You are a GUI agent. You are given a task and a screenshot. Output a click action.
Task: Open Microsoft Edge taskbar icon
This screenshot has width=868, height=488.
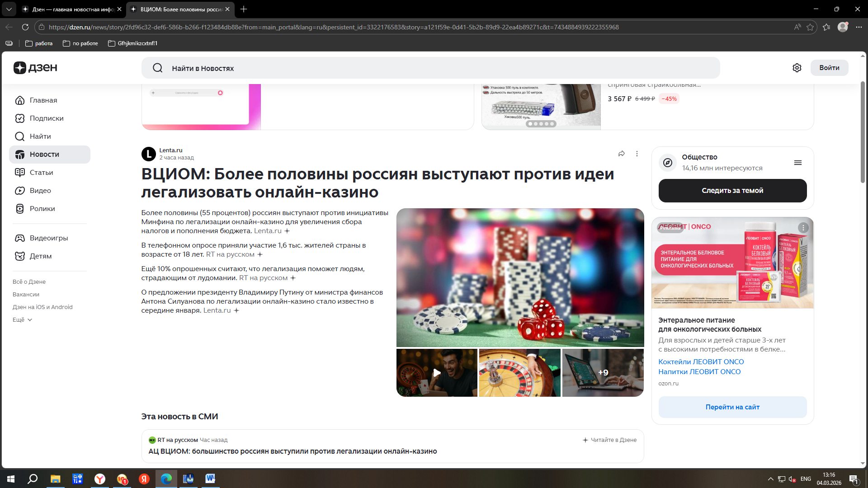click(x=166, y=479)
